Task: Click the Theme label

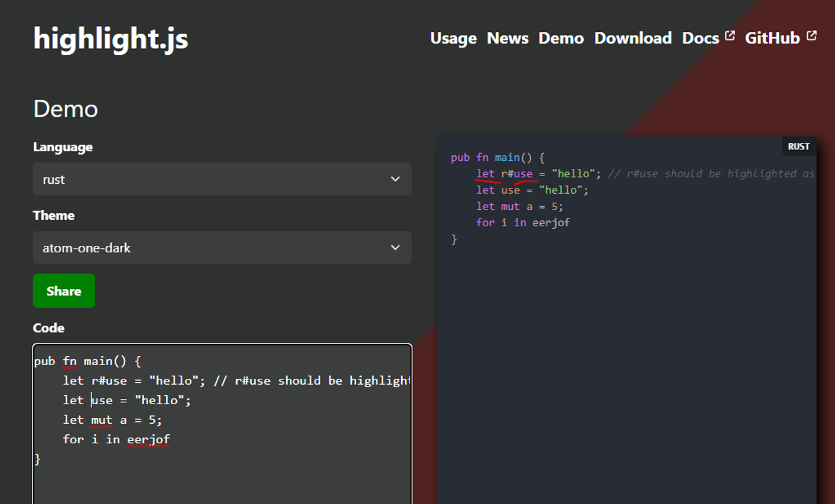Action: tap(54, 216)
